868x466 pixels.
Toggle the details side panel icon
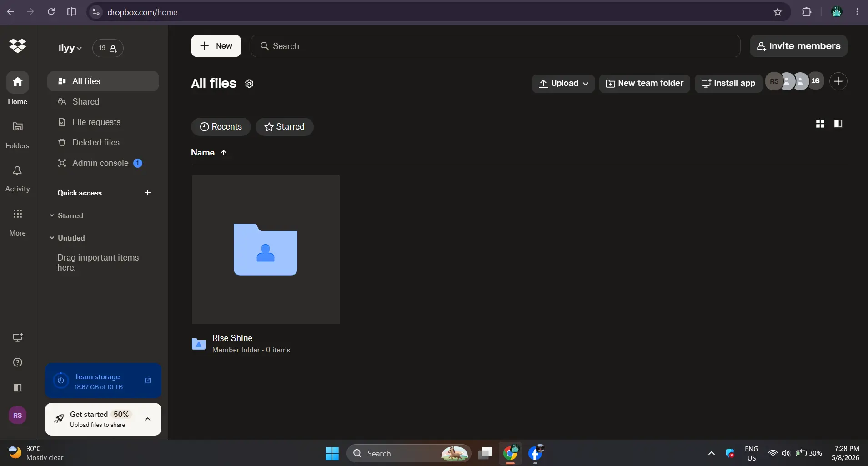click(x=838, y=124)
